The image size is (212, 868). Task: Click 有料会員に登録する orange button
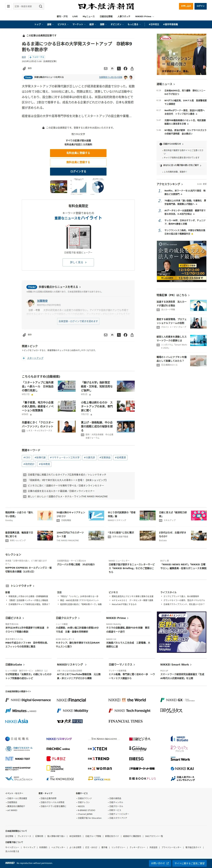click(x=78, y=153)
